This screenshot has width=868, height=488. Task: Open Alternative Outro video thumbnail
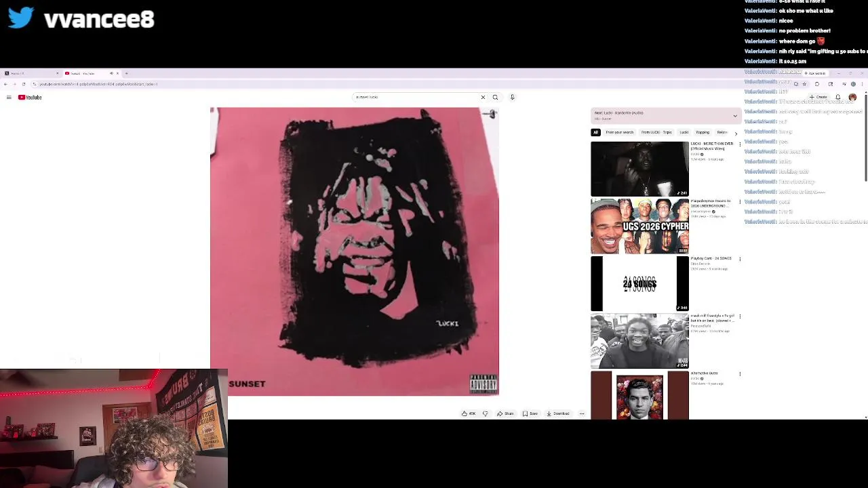[639, 396]
